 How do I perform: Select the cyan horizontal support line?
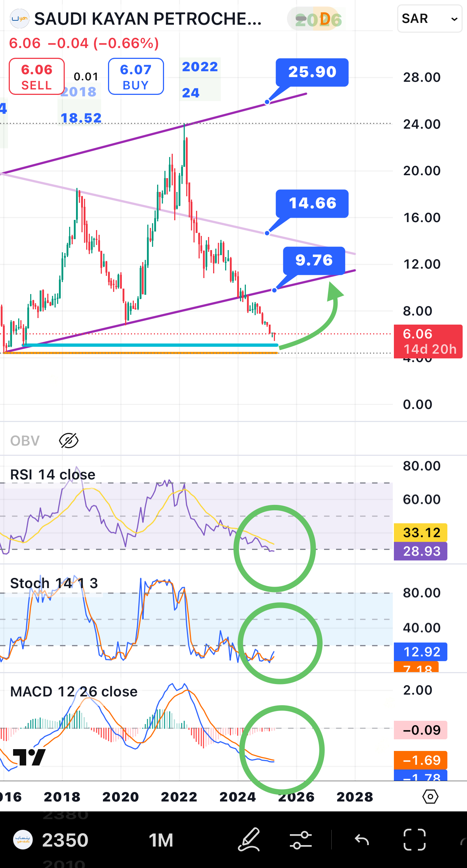pos(150,345)
